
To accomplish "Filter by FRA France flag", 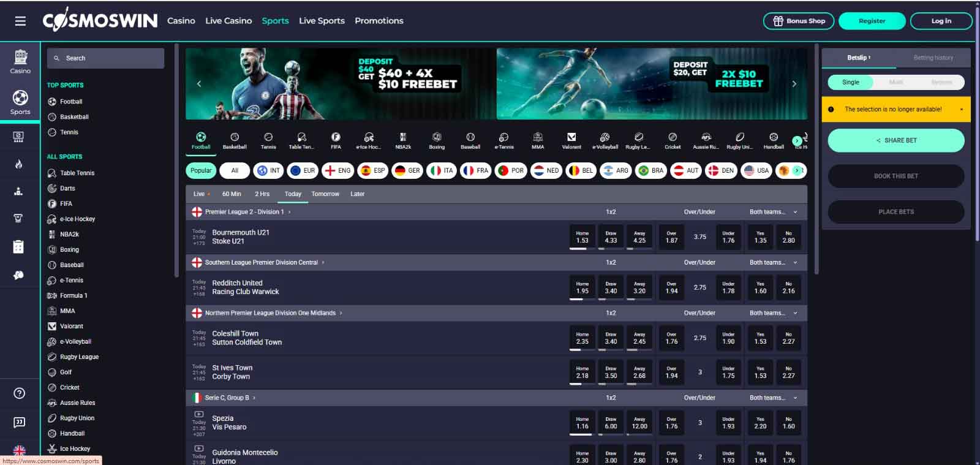I will [476, 170].
